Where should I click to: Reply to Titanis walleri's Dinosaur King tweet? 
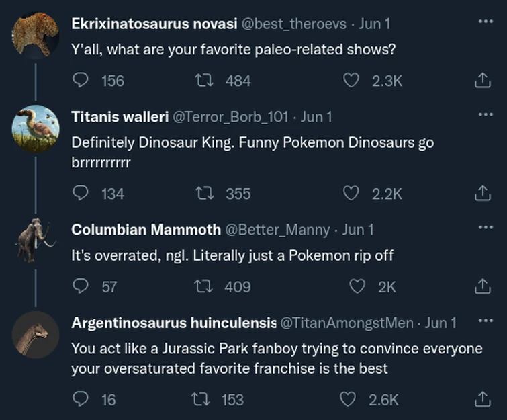click(80, 194)
